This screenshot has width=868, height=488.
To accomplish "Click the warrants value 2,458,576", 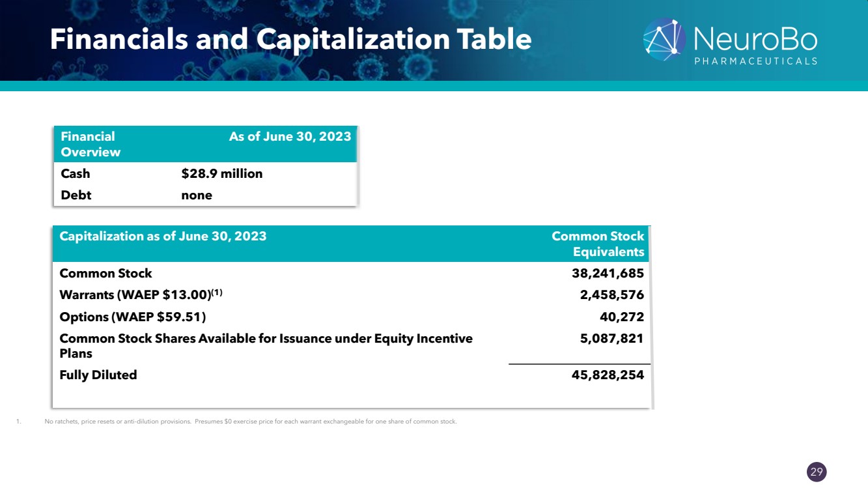I will point(611,295).
